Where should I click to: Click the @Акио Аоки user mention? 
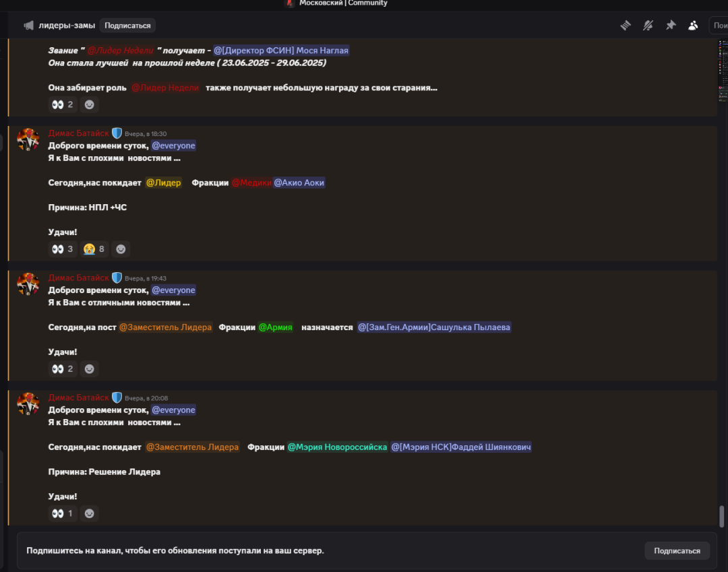299,183
